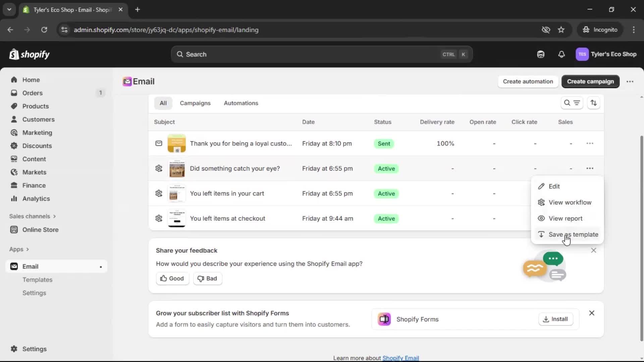Open the more actions menu for Did something catch your eye
The width and height of the screenshot is (644, 362).
590,169
